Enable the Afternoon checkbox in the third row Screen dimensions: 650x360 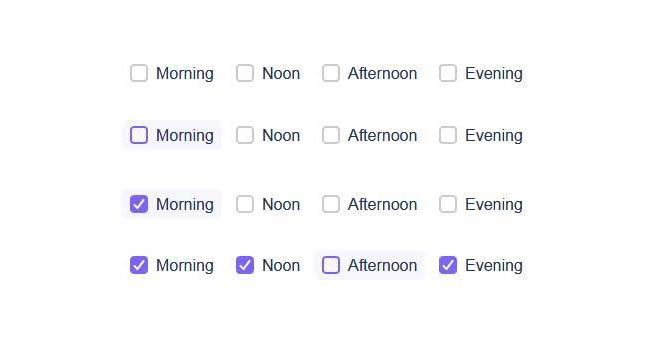point(331,204)
